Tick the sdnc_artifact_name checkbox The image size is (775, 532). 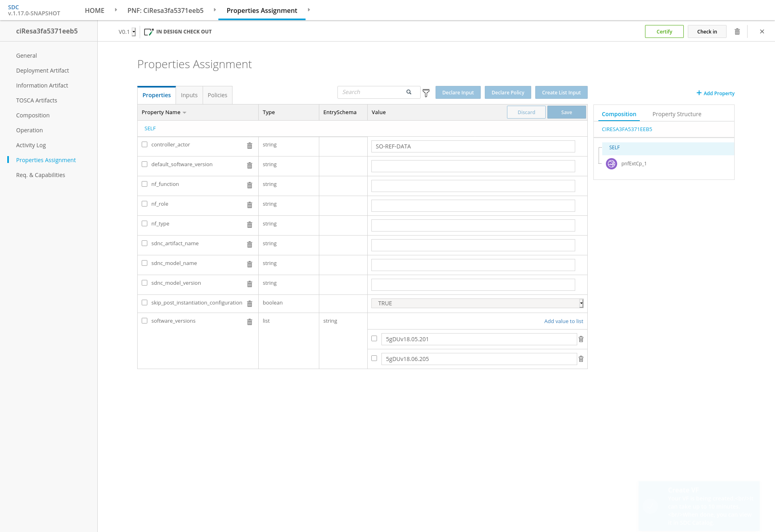[145, 243]
